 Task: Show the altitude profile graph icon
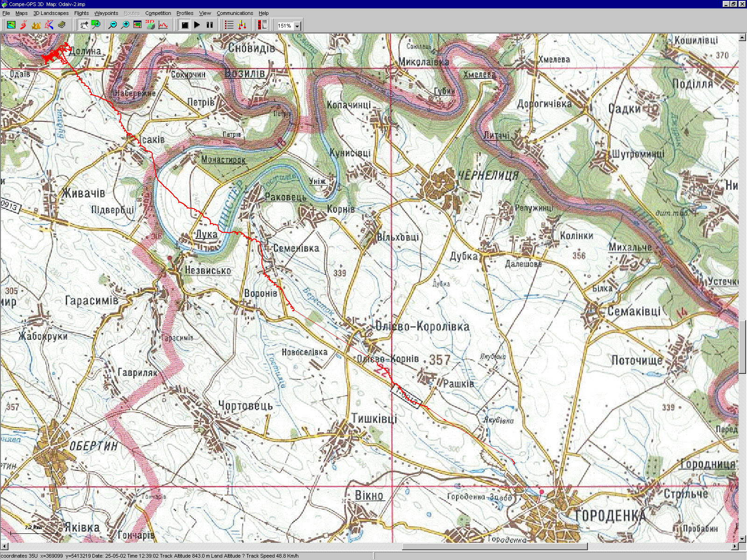click(x=163, y=25)
